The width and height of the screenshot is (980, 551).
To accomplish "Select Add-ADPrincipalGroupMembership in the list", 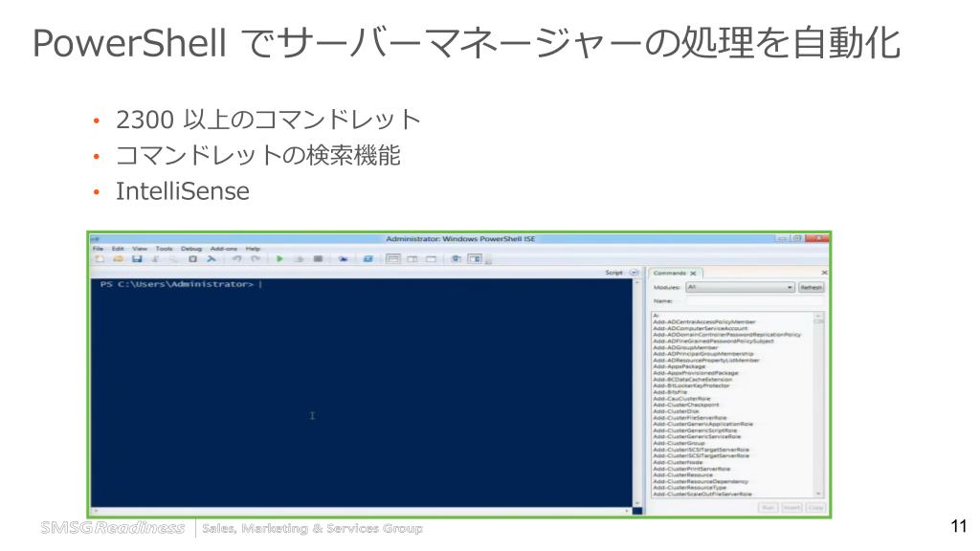I will pos(703,354).
